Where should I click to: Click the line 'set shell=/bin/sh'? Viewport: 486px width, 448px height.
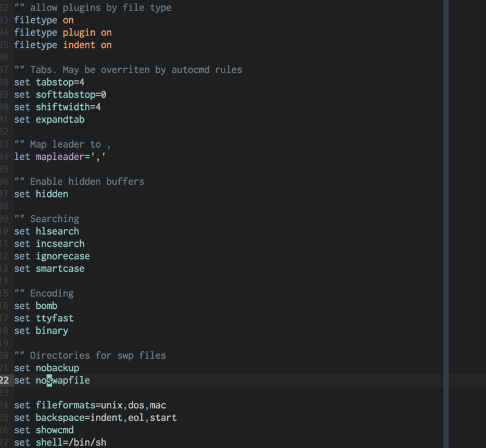tap(60, 443)
